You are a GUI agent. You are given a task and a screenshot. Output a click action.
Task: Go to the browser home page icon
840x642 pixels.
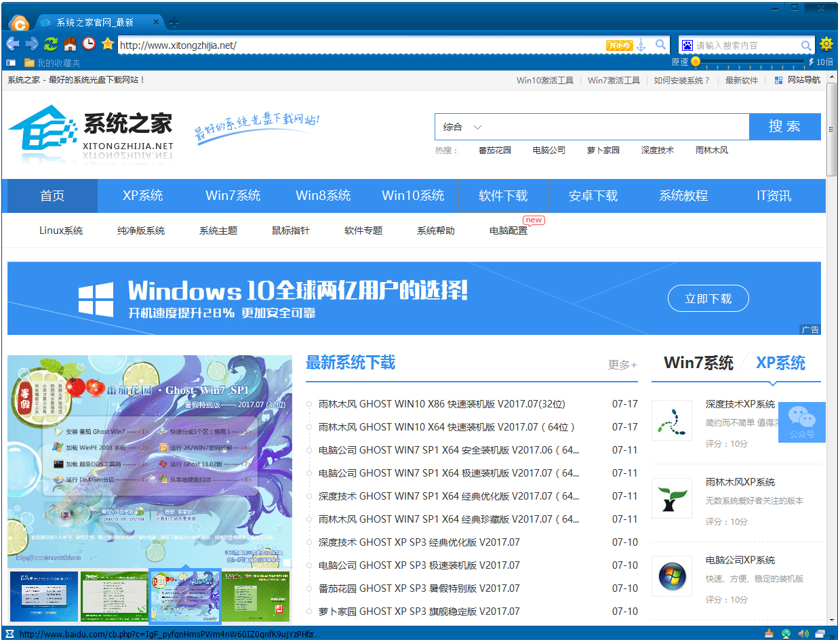[70, 44]
